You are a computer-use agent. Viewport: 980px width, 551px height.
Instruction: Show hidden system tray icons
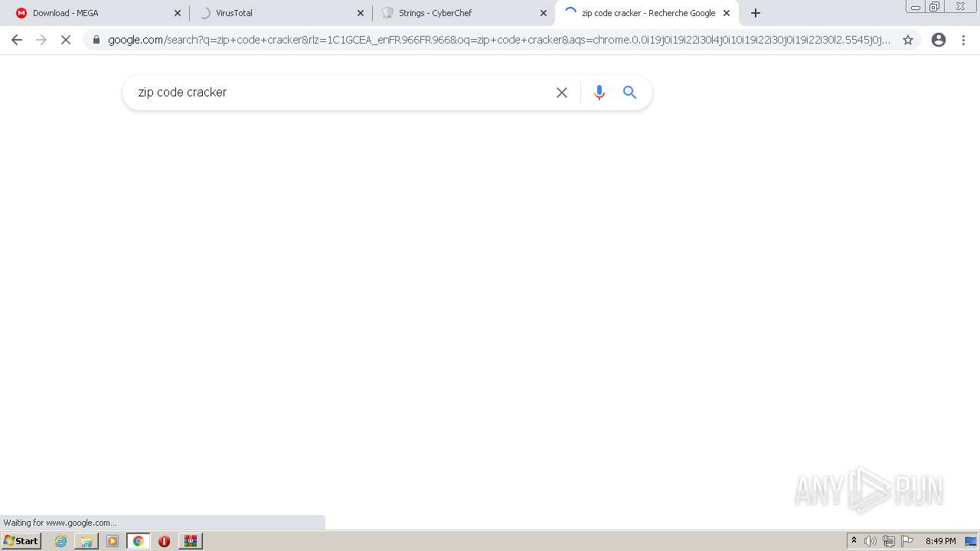click(854, 541)
